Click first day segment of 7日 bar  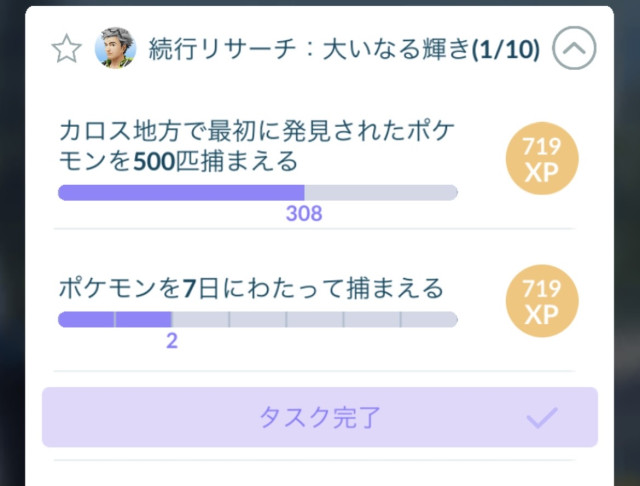coord(86,319)
